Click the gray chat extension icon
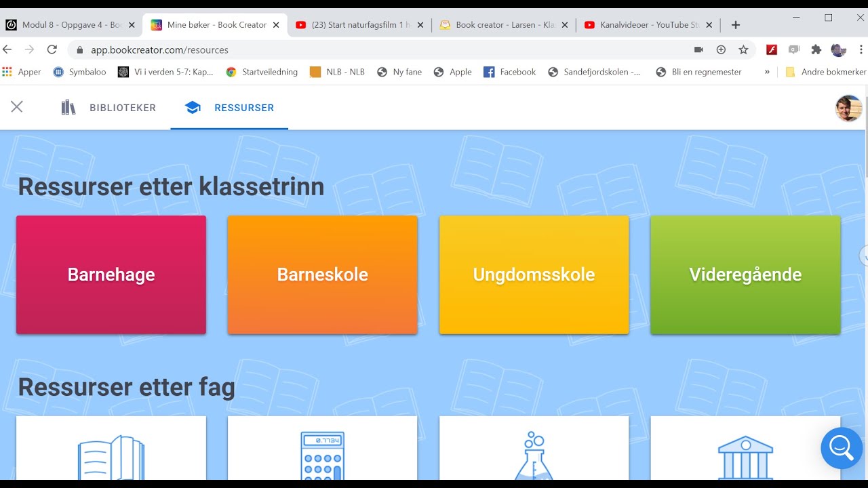 [794, 49]
